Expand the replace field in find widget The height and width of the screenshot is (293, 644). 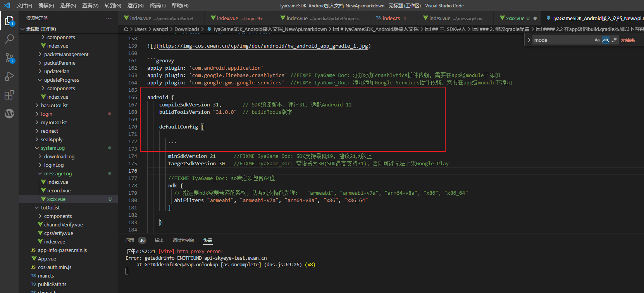tap(529, 40)
